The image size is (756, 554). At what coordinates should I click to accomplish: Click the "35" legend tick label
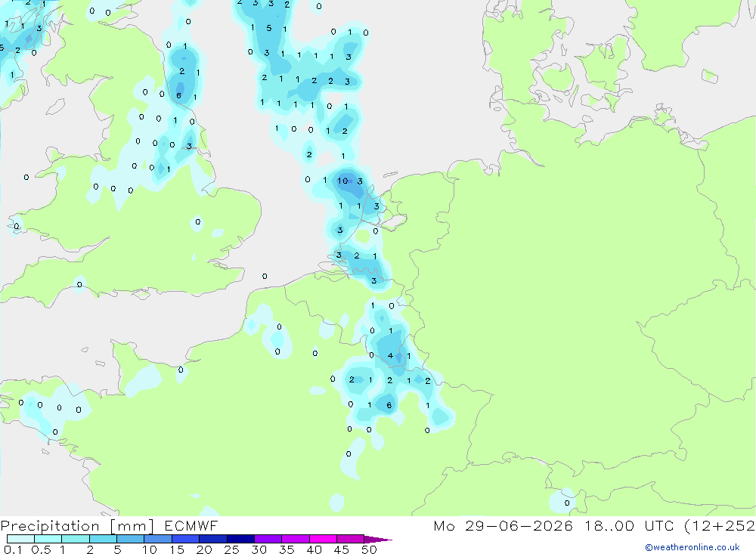tap(287, 549)
